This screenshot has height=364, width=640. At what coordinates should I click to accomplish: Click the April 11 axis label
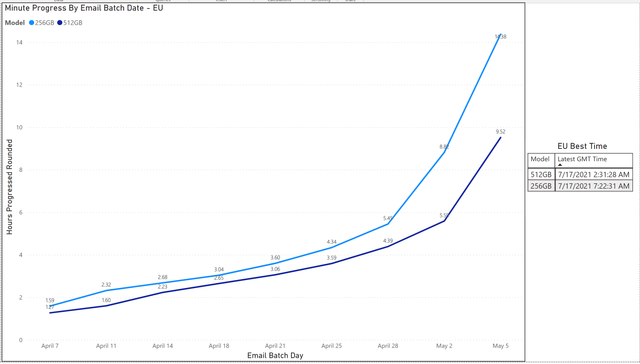[106, 346]
